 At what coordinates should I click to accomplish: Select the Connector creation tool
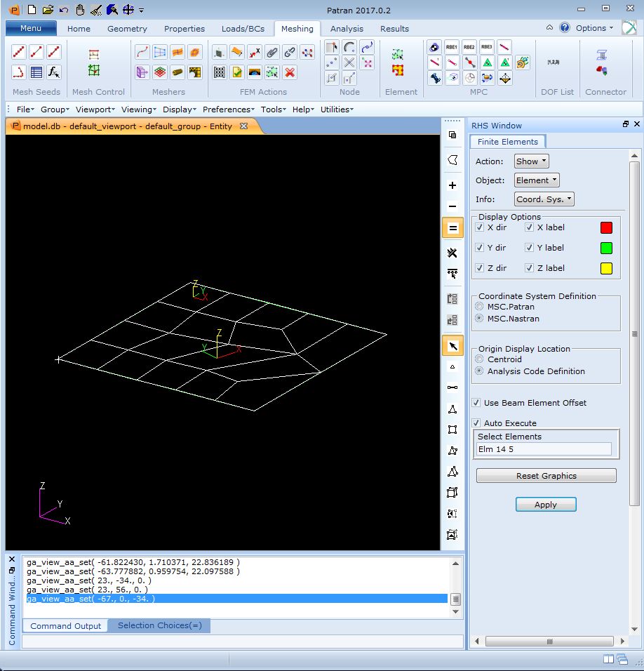tap(601, 55)
